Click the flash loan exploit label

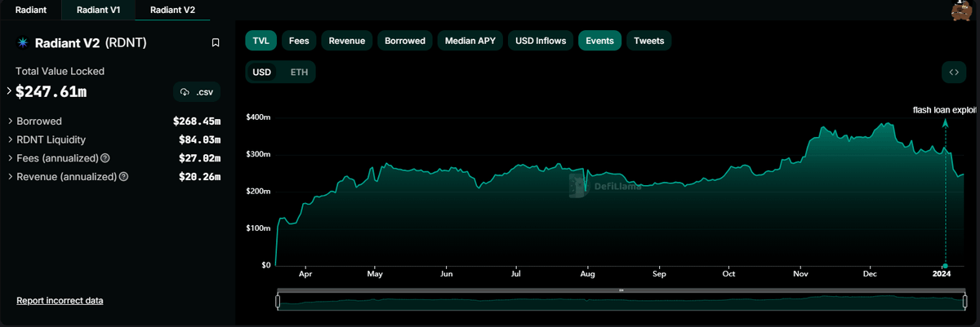[944, 109]
